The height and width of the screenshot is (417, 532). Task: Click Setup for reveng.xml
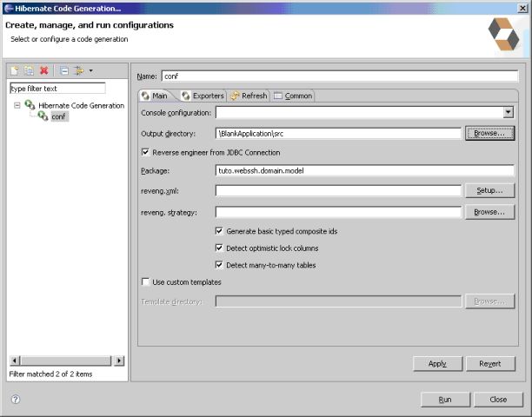(x=489, y=190)
